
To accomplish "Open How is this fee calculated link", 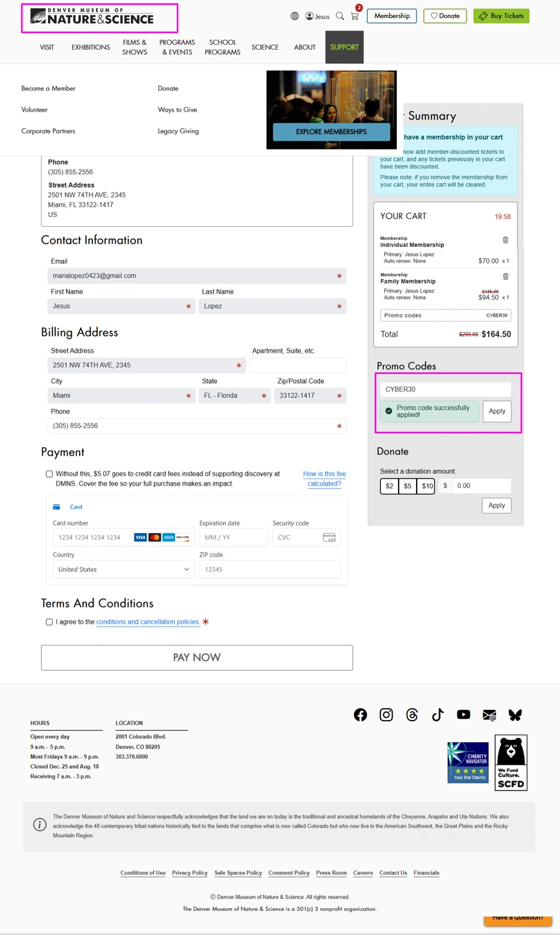I will [x=325, y=479].
